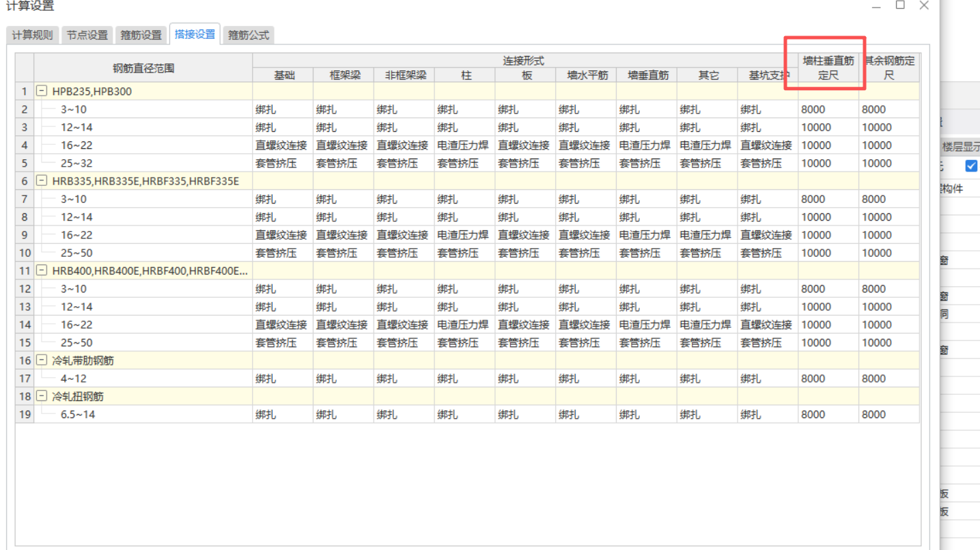Collapse the HRB400,HRB400E group
Viewport: 980px width, 550px height.
42,271
